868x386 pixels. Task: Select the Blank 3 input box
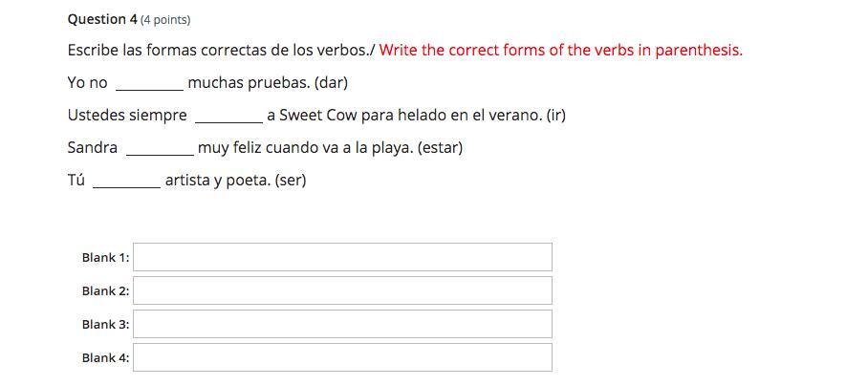(x=342, y=324)
